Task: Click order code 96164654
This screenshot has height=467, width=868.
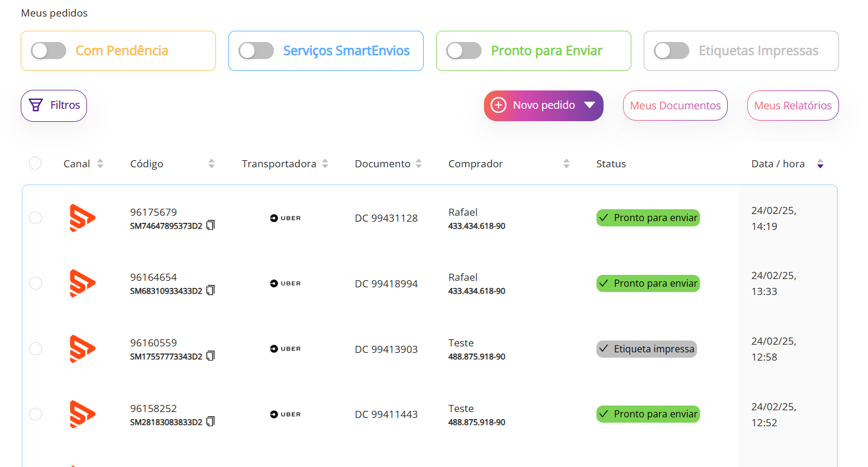Action: pyautogui.click(x=153, y=277)
